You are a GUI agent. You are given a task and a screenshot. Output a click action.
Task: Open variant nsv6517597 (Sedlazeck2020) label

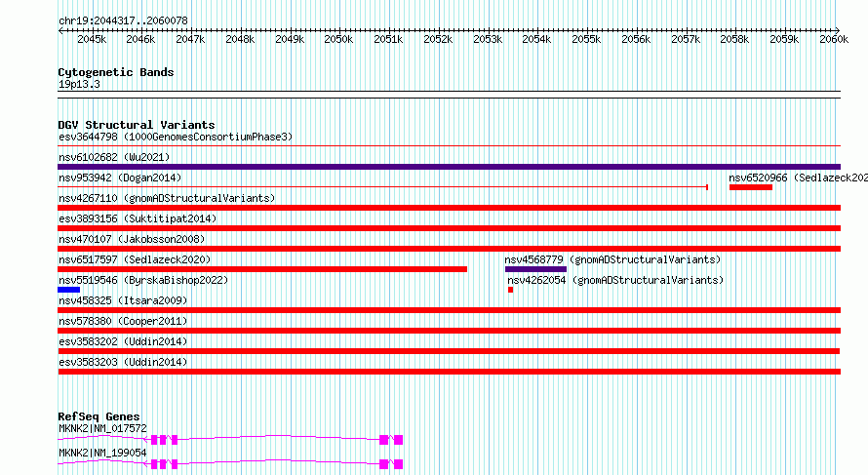135,259
